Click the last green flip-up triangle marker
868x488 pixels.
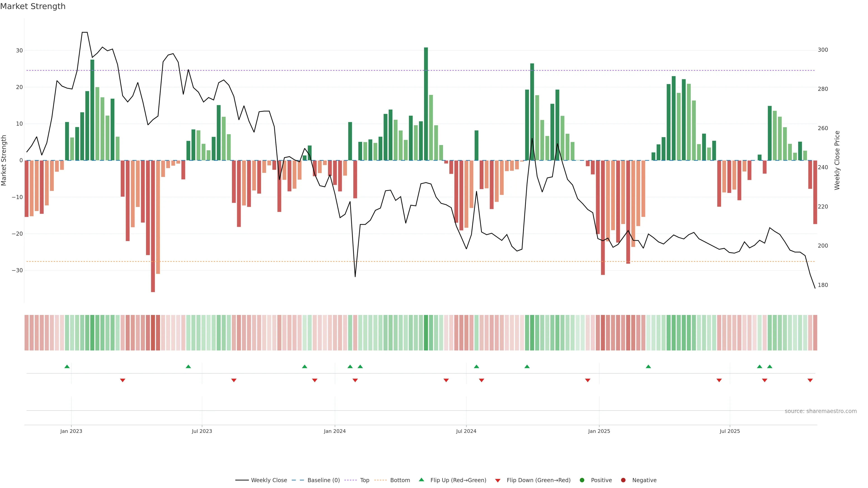click(x=770, y=366)
